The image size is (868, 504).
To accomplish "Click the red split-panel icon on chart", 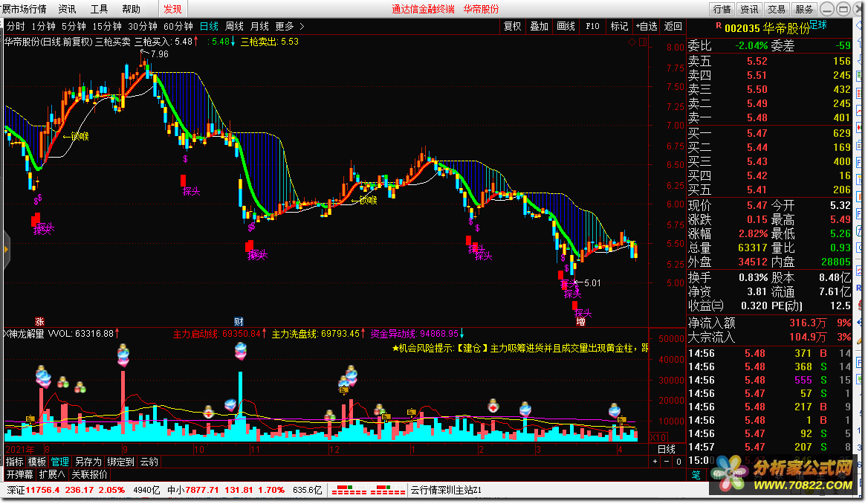I will (643, 42).
